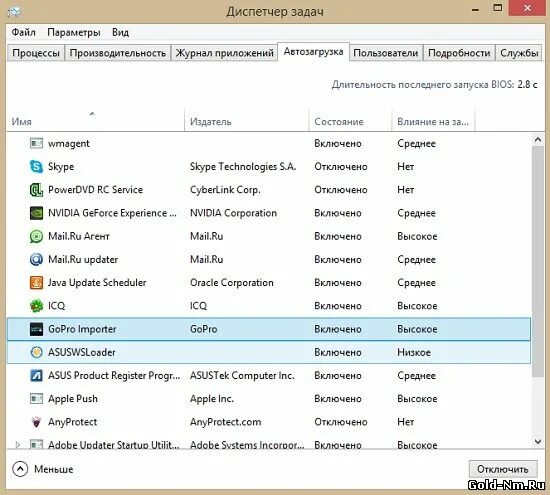Screen dimensions: 550x495
Task: Click the ICQ flower icon
Action: [36, 306]
